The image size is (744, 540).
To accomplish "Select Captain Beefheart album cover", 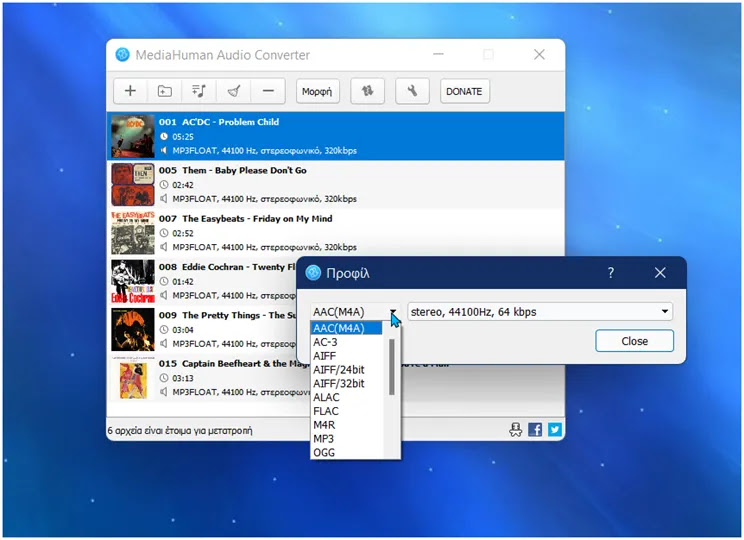I will click(133, 378).
